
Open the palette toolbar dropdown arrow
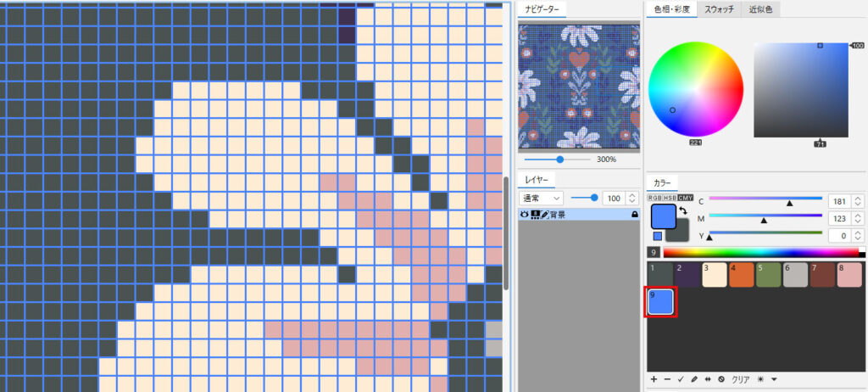[774, 379]
